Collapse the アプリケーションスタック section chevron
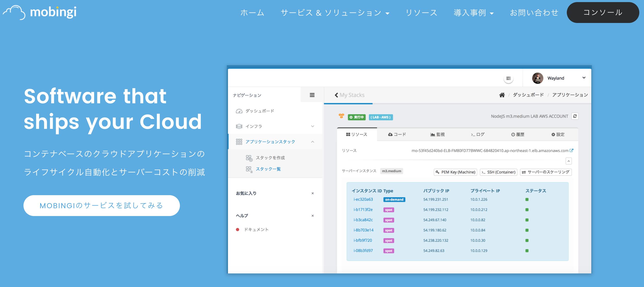 pos(313,142)
